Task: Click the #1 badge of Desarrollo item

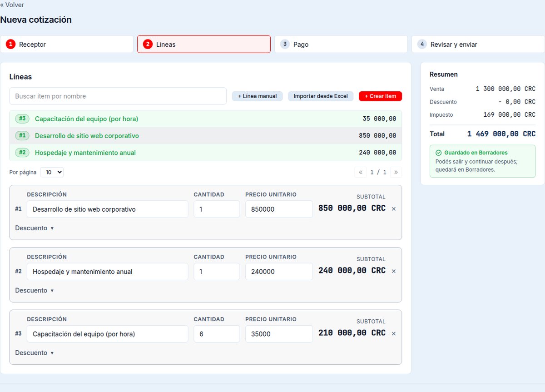Action: coord(22,135)
